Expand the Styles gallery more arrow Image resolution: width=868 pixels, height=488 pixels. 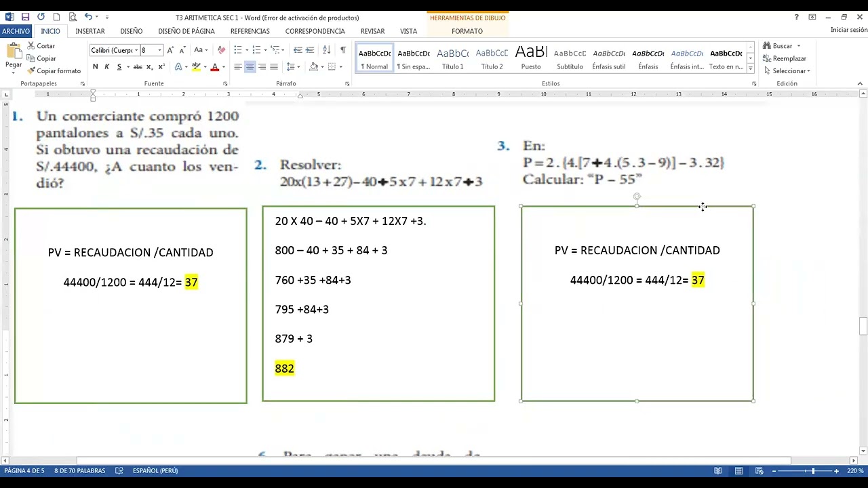[751, 68]
